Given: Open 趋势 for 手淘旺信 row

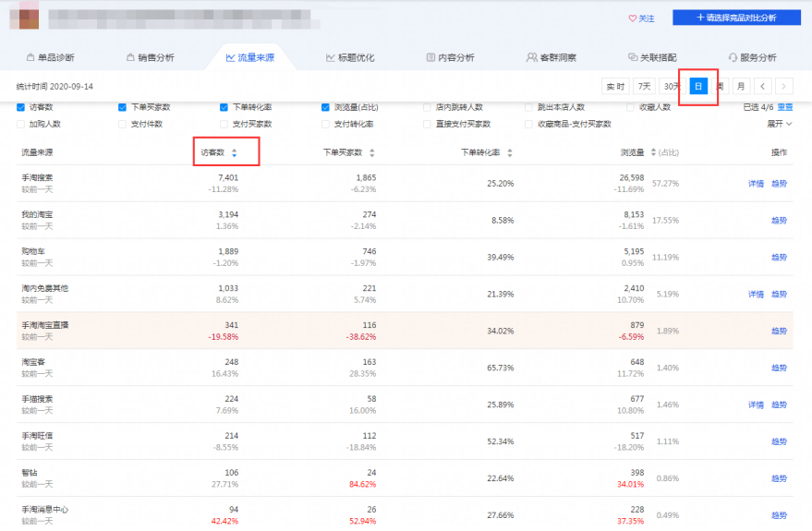Looking at the screenshot, I should tap(779, 441).
